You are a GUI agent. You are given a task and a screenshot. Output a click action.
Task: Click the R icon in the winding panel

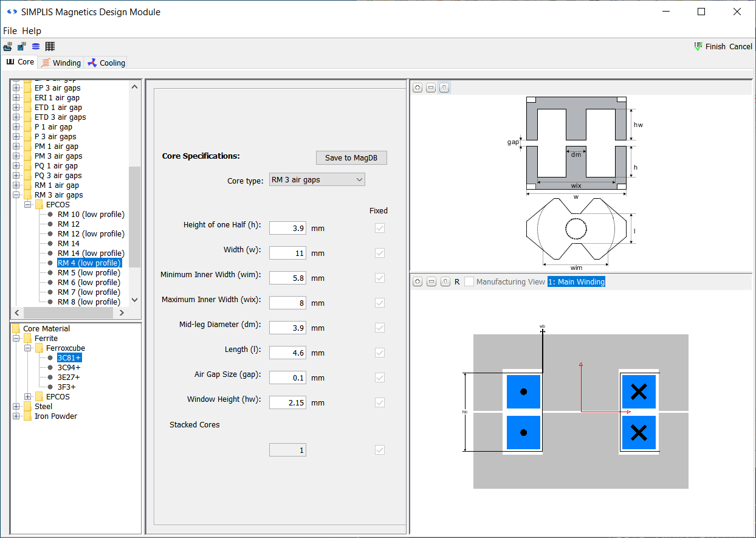(x=456, y=281)
